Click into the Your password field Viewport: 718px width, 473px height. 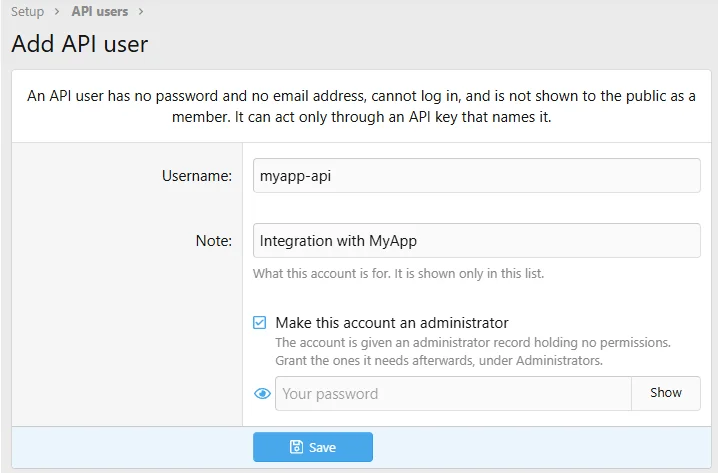453,394
